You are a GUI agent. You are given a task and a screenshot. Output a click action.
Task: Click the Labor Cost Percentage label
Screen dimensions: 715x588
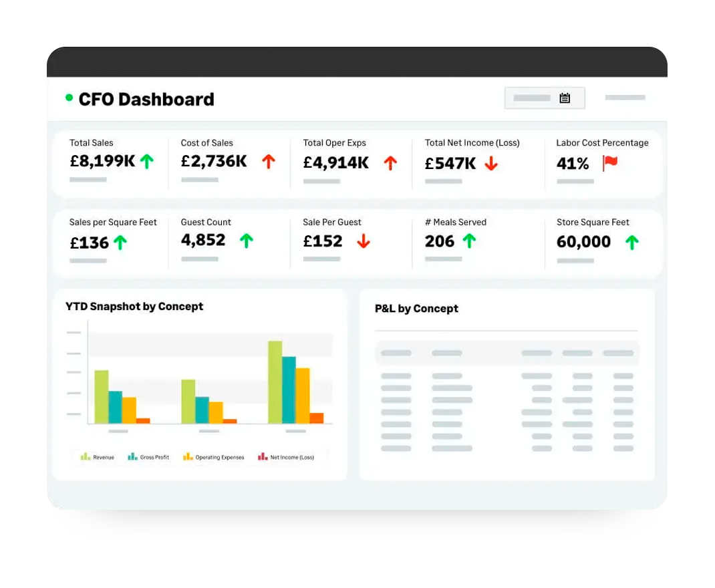[602, 143]
